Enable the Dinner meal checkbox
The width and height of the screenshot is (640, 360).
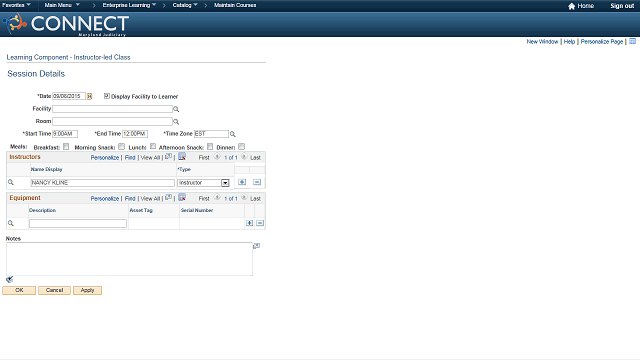[242, 147]
